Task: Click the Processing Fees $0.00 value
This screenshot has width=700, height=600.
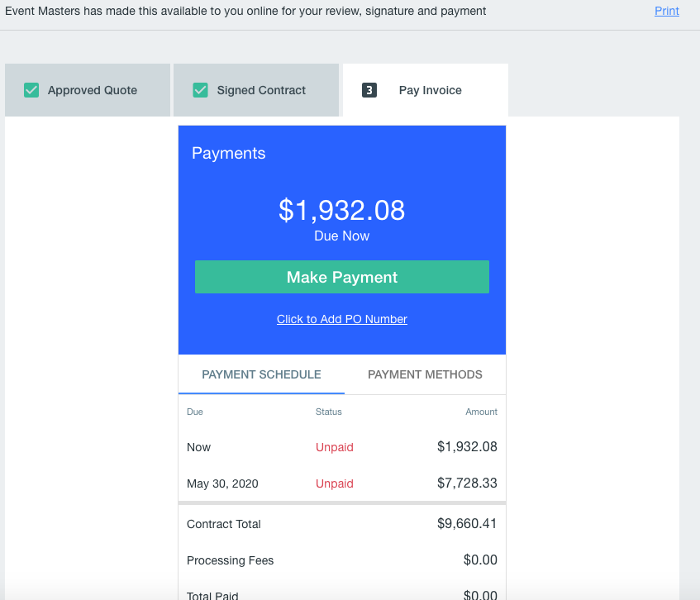Action: pyautogui.click(x=480, y=560)
